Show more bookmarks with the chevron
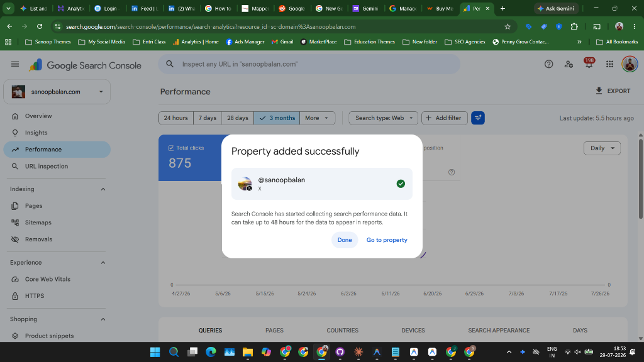 [579, 42]
